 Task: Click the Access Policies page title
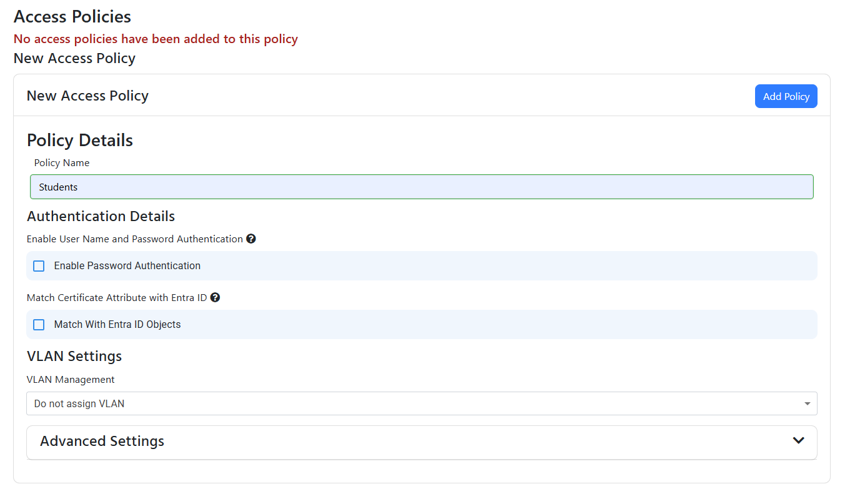[x=72, y=16]
